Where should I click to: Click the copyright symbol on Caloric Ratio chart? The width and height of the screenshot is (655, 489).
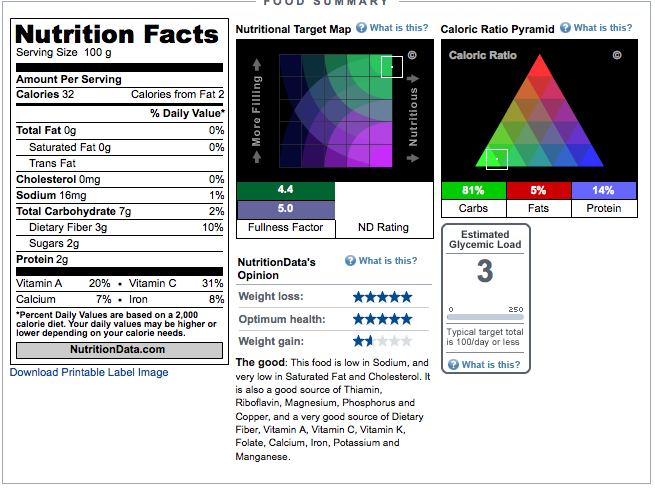coord(617,55)
